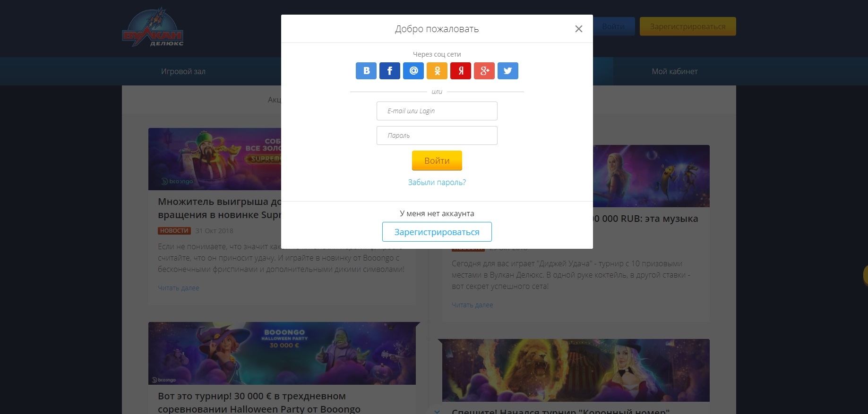Use the Yandex login icon

pos(461,71)
